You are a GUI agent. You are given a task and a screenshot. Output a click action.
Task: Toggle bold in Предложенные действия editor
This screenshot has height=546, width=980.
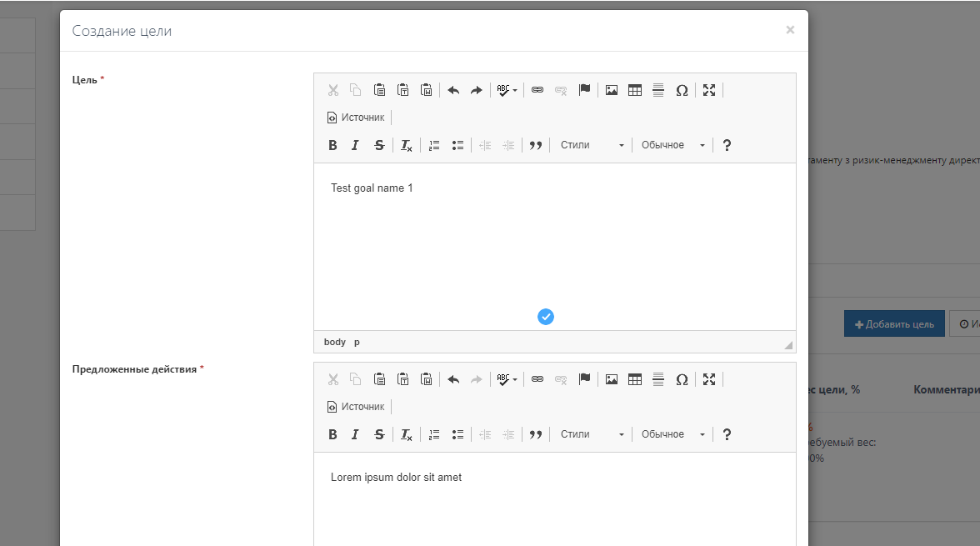click(332, 434)
